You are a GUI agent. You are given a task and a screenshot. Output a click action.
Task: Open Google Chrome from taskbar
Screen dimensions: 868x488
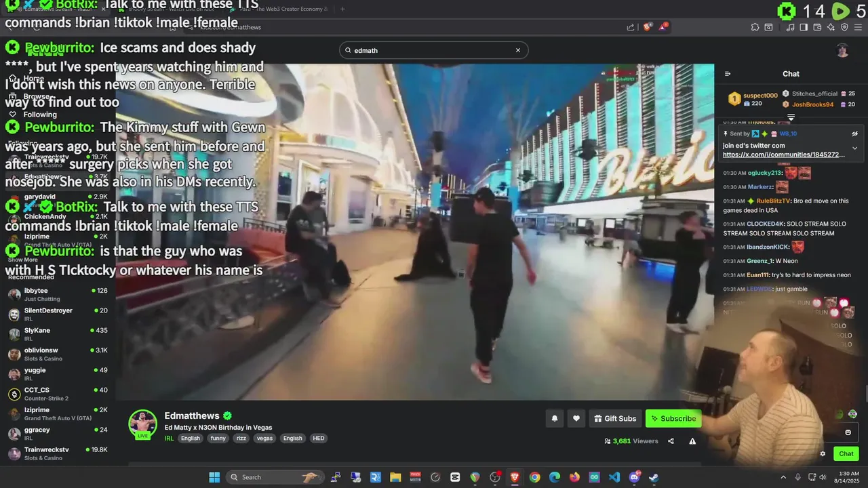click(x=534, y=477)
